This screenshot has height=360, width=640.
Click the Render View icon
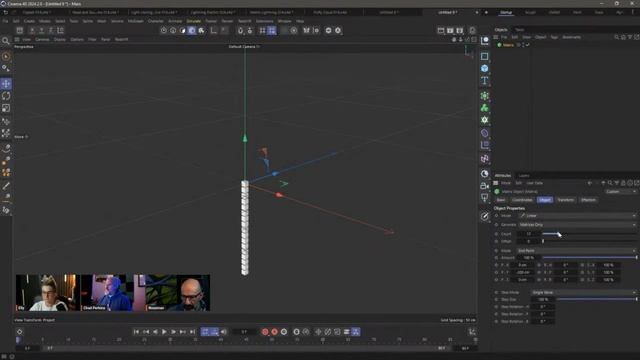click(x=441, y=30)
